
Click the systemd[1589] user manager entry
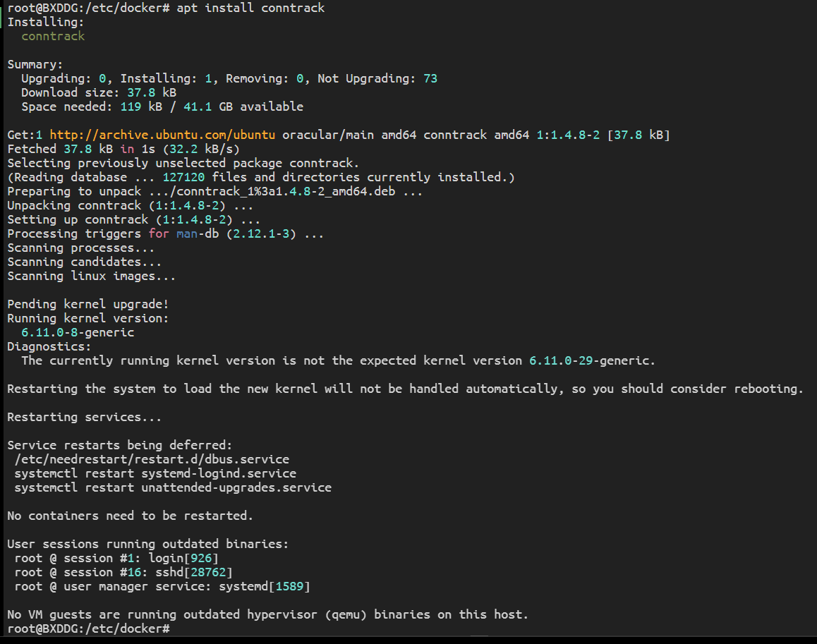265,586
